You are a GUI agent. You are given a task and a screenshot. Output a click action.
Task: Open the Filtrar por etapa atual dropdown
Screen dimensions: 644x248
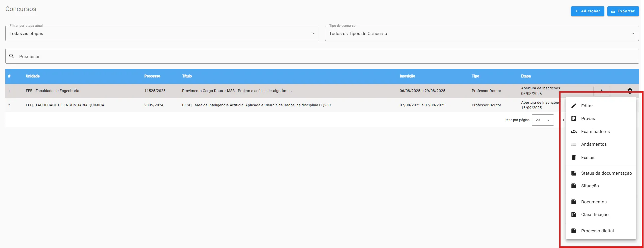pyautogui.click(x=162, y=34)
